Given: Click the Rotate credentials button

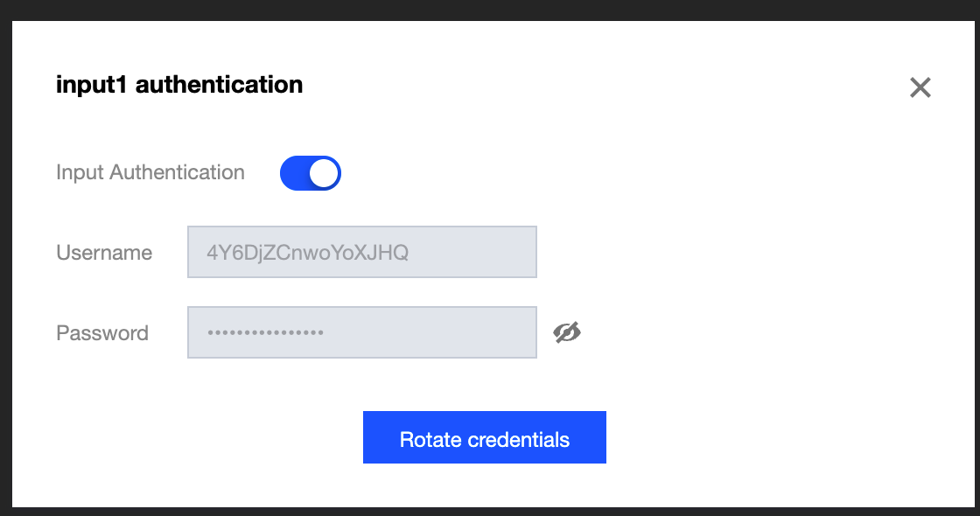Looking at the screenshot, I should 484,437.
